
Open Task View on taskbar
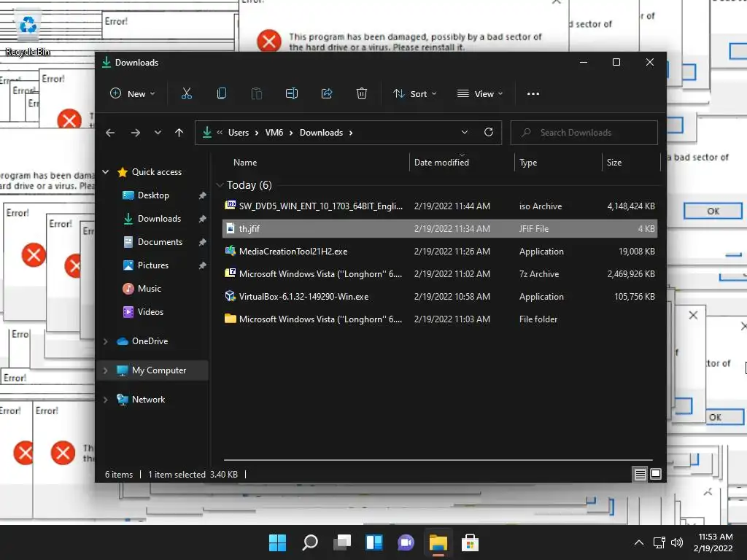(342, 542)
